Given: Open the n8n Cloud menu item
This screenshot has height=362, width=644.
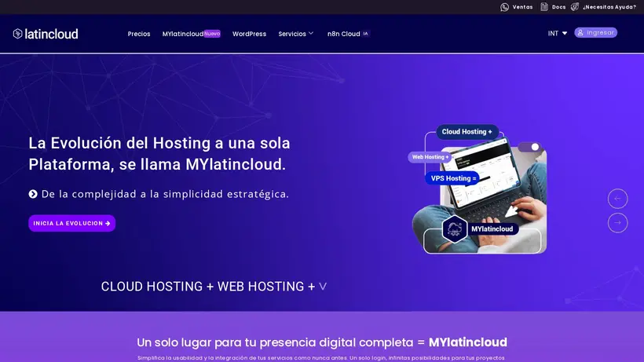Looking at the screenshot, I should (x=343, y=34).
